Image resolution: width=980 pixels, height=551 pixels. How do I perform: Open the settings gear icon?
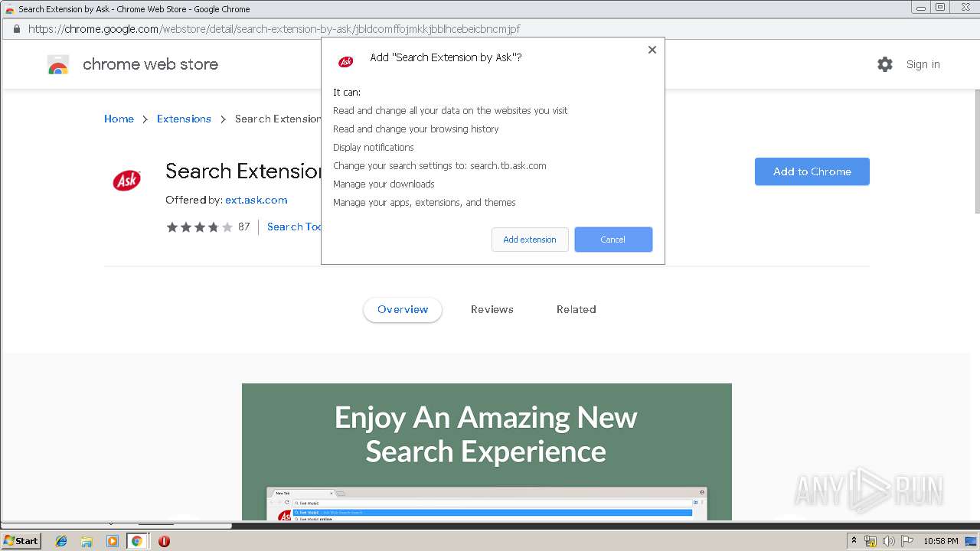coord(885,64)
